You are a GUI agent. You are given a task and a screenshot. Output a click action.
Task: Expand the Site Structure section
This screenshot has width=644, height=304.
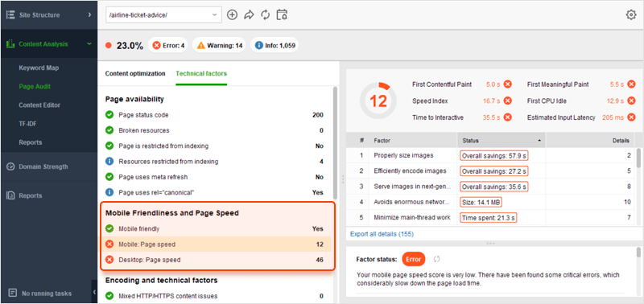(x=49, y=15)
